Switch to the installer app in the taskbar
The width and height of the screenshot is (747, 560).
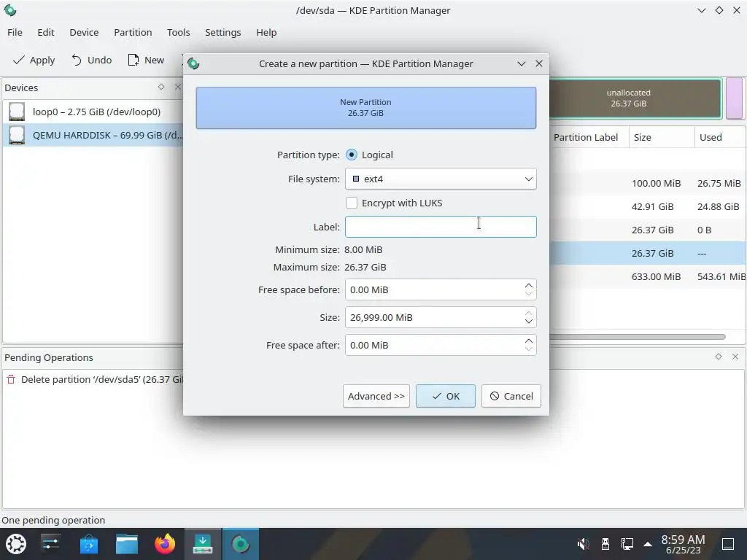[203, 544]
